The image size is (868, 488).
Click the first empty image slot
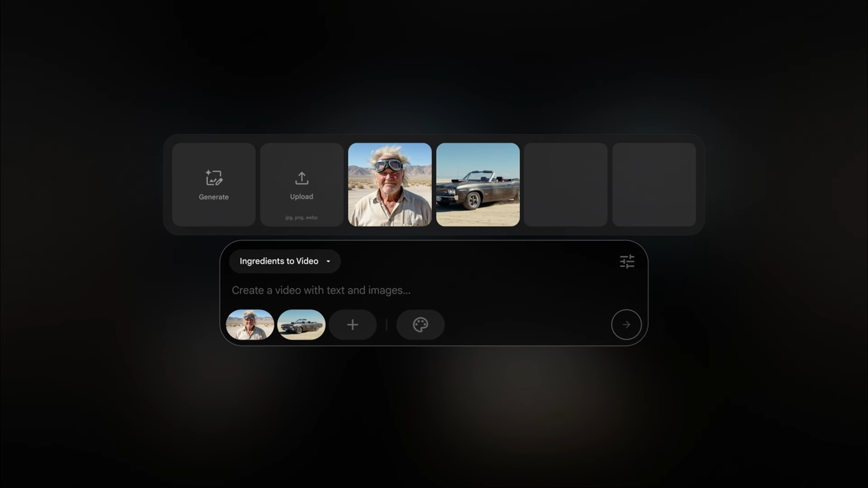[x=566, y=185]
